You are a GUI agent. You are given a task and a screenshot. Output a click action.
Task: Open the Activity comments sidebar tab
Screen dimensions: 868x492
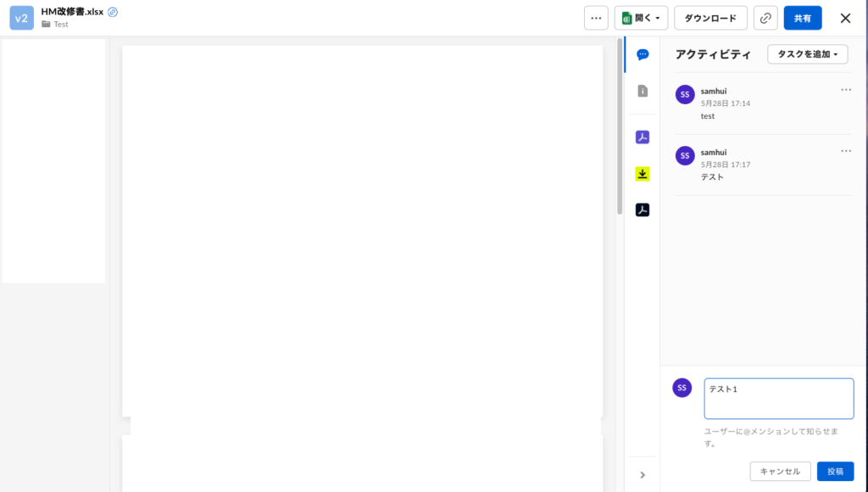pyautogui.click(x=643, y=54)
